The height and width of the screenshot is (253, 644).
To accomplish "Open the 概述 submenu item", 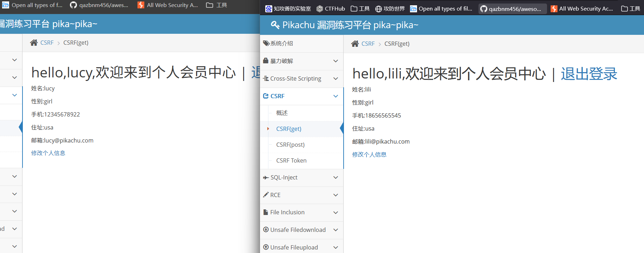I will 282,113.
